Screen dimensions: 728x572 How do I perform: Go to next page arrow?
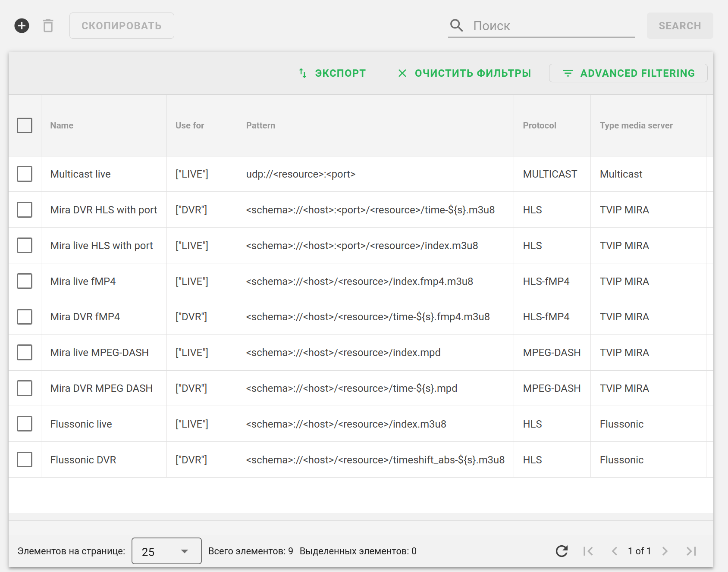click(x=665, y=551)
